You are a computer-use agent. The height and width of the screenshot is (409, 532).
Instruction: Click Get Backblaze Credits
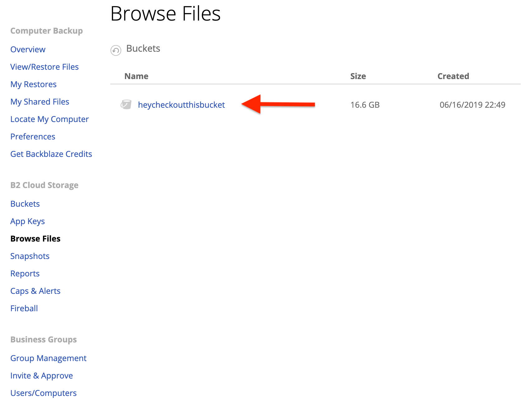[51, 154]
